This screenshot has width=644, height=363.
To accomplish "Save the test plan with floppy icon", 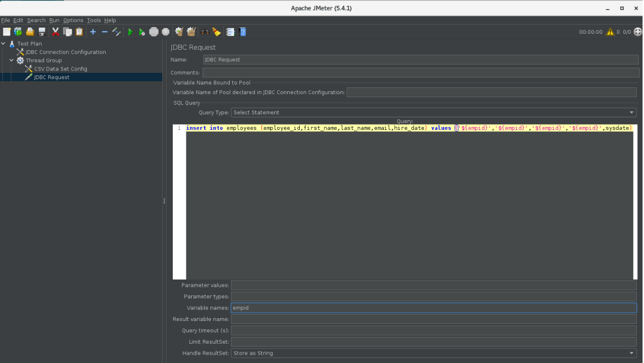I will pos(42,32).
